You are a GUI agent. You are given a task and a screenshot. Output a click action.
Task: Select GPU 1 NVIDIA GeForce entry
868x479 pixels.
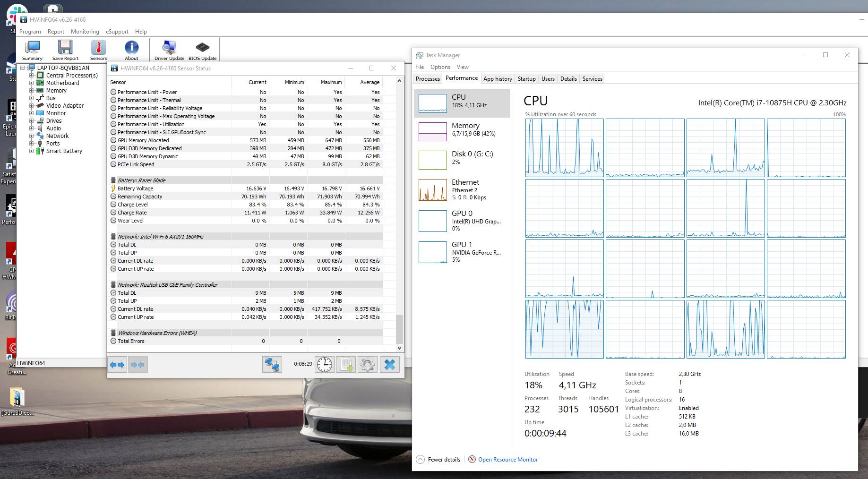click(463, 252)
